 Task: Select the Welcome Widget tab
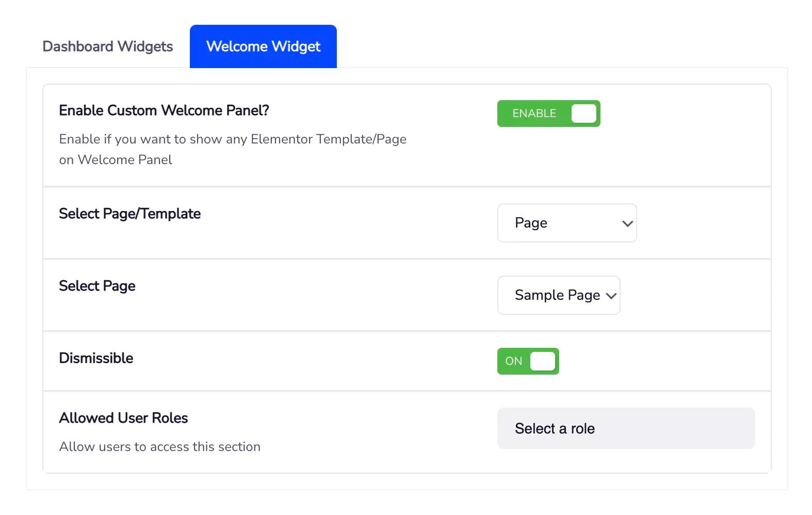[x=263, y=46]
